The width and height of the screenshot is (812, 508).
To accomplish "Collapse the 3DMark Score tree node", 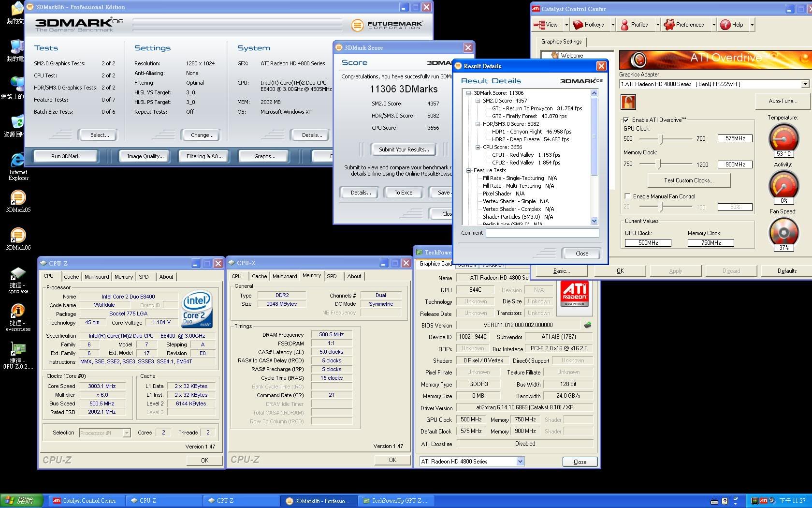I will click(x=468, y=93).
